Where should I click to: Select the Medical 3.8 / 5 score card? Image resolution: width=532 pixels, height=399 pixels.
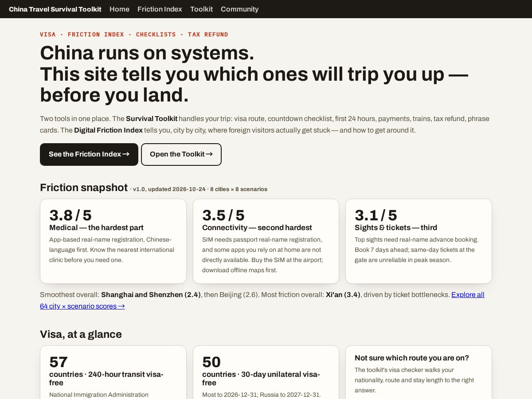point(113,241)
